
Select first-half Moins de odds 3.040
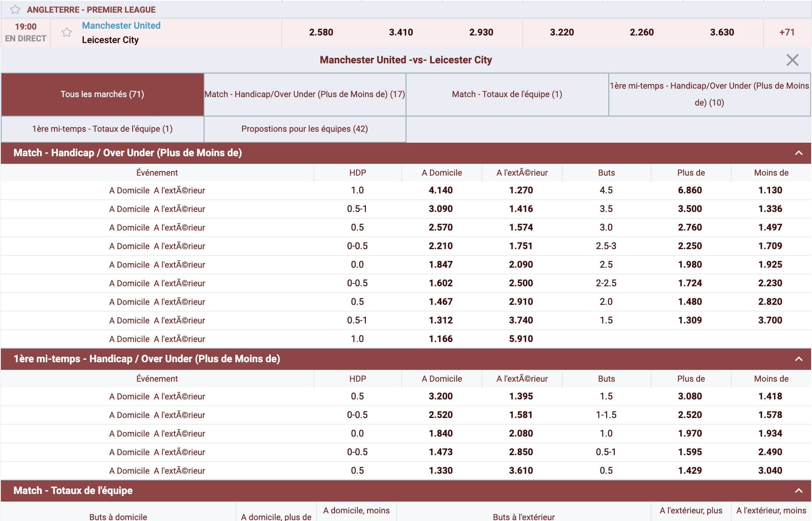click(770, 470)
